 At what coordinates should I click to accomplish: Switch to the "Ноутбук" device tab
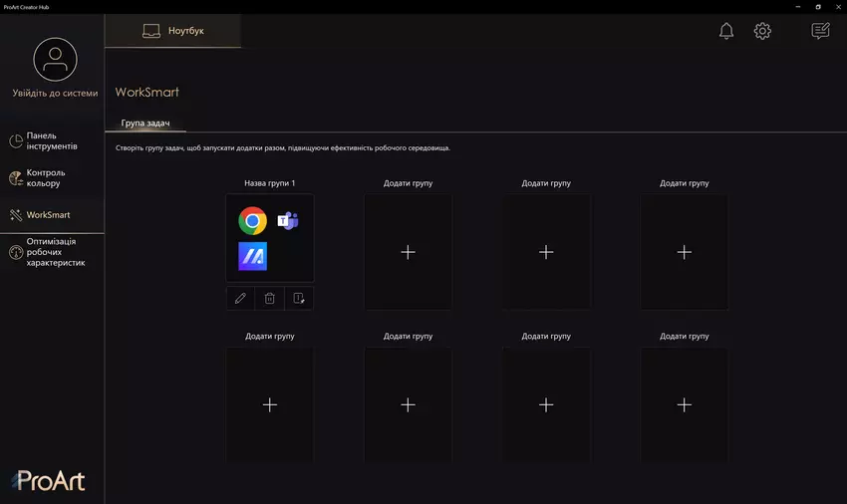pyautogui.click(x=173, y=31)
